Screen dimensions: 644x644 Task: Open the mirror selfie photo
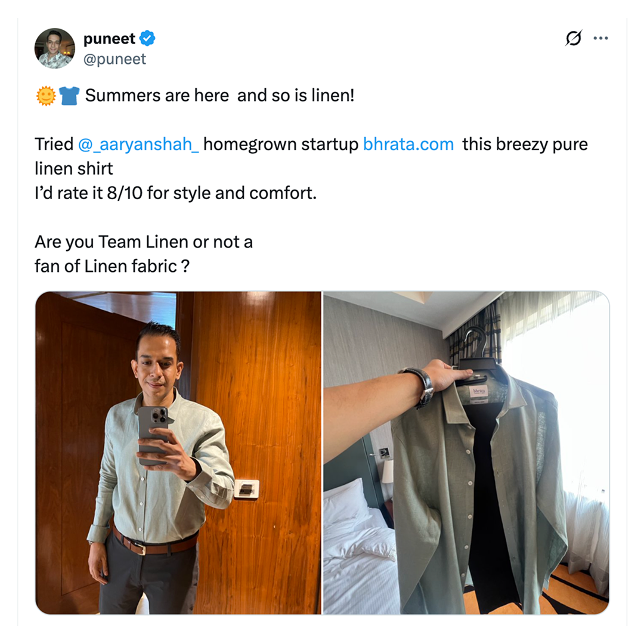click(x=178, y=453)
